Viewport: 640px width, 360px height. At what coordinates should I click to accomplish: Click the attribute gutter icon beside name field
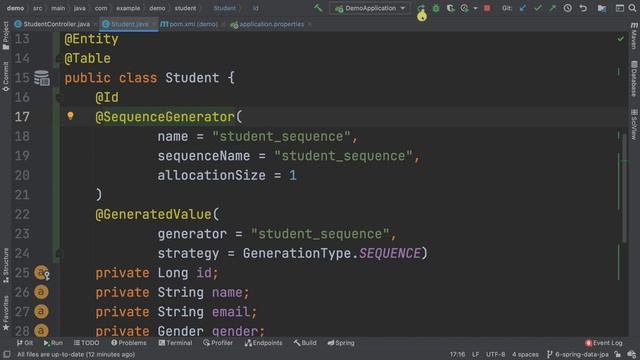point(41,292)
